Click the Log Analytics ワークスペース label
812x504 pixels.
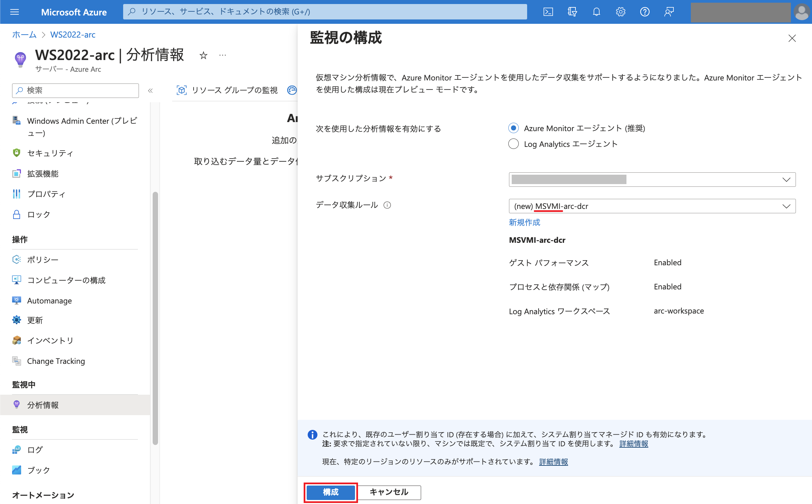coord(559,311)
